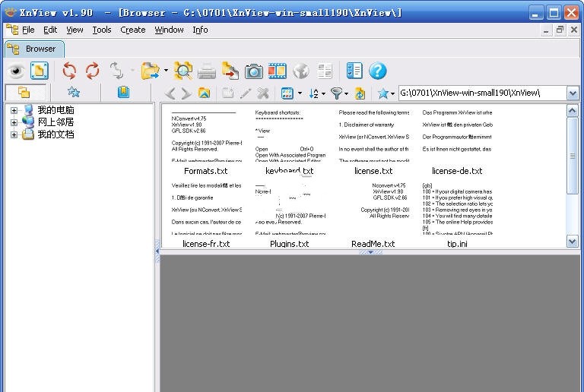This screenshot has width=584, height=392.
Task: Click the thumbnail View mode icon
Action: pyautogui.click(x=287, y=93)
